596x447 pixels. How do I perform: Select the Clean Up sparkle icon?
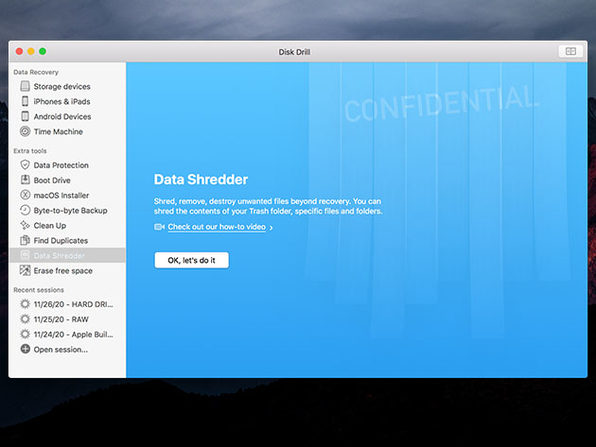point(25,225)
